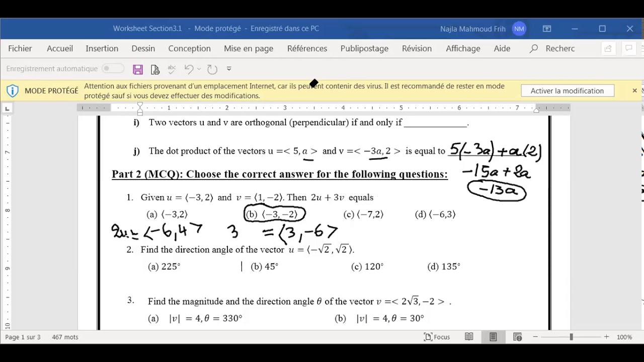Click the Save icon in quick access toolbar
Viewport: 644px width, 362px height.
click(x=138, y=69)
